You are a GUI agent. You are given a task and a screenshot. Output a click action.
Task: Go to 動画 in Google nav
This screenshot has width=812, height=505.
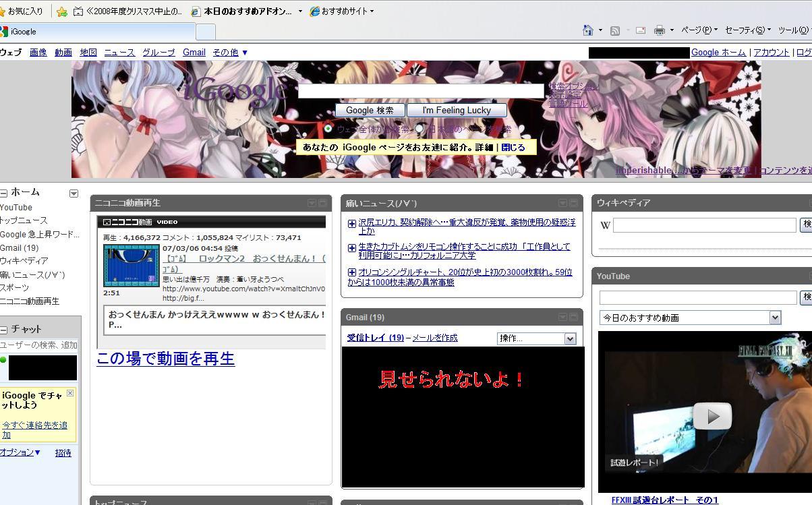click(63, 52)
